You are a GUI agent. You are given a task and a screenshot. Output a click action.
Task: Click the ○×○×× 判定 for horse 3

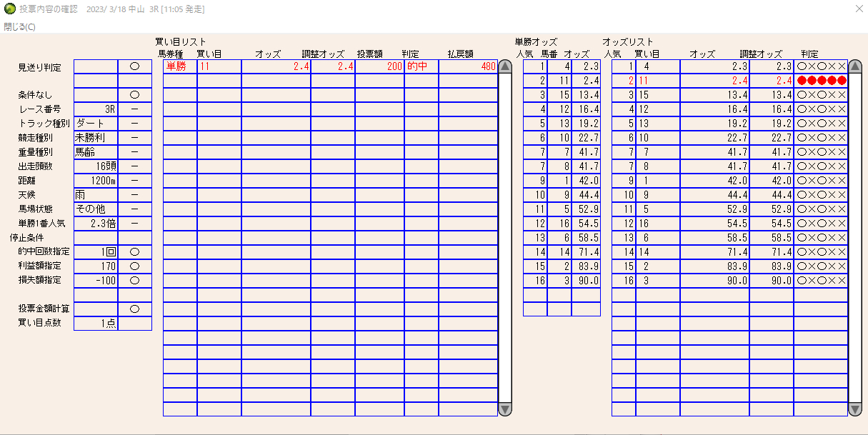(821, 281)
